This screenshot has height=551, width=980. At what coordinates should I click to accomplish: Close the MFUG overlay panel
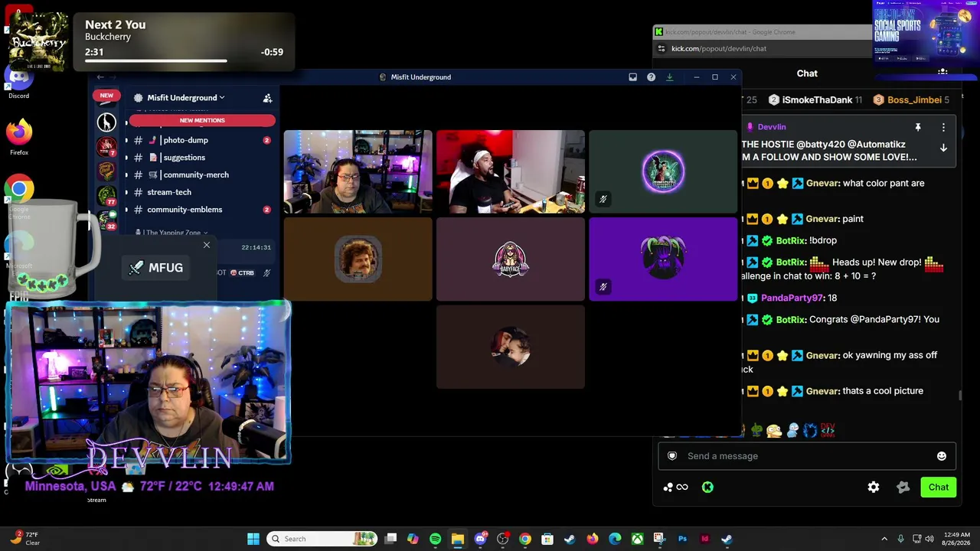tap(207, 245)
